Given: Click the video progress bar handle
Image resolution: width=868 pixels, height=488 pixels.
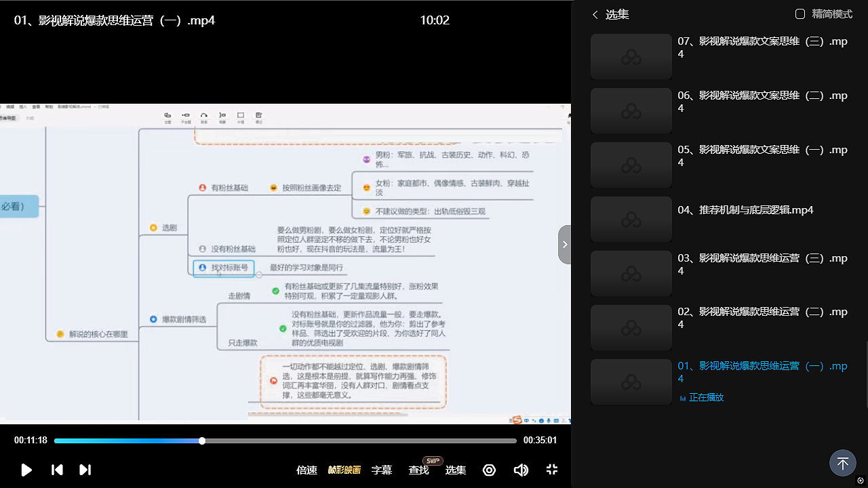Looking at the screenshot, I should [202, 441].
